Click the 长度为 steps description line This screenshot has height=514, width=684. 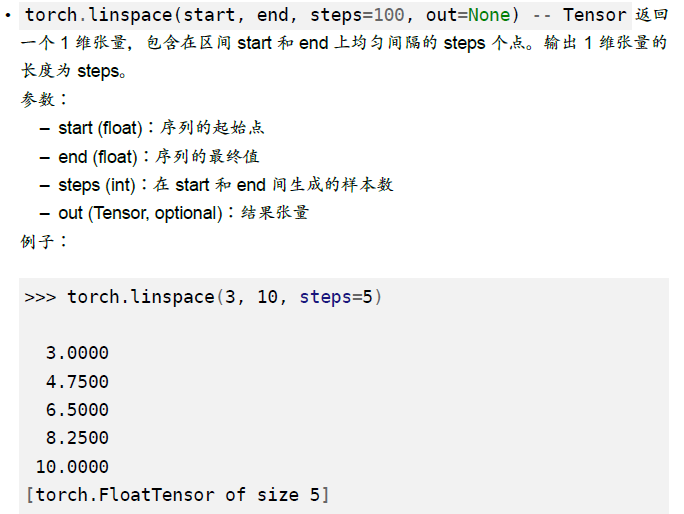click(x=74, y=71)
